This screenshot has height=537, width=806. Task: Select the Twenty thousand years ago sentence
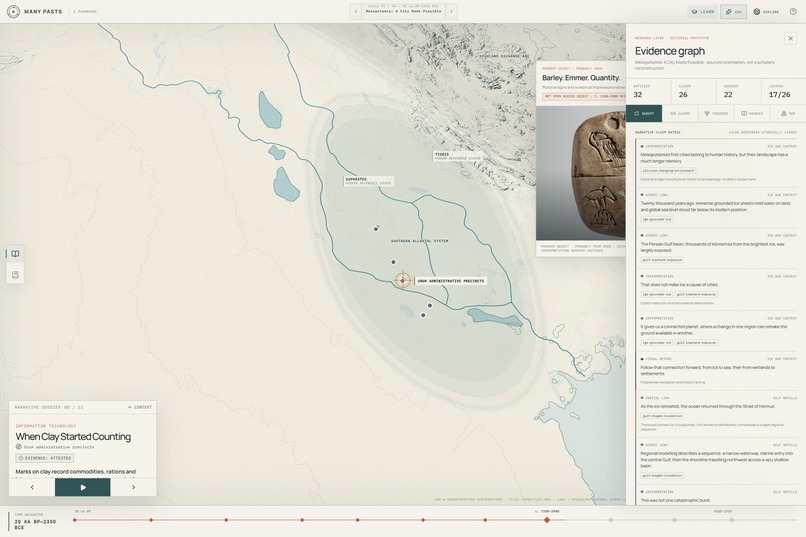(718, 207)
